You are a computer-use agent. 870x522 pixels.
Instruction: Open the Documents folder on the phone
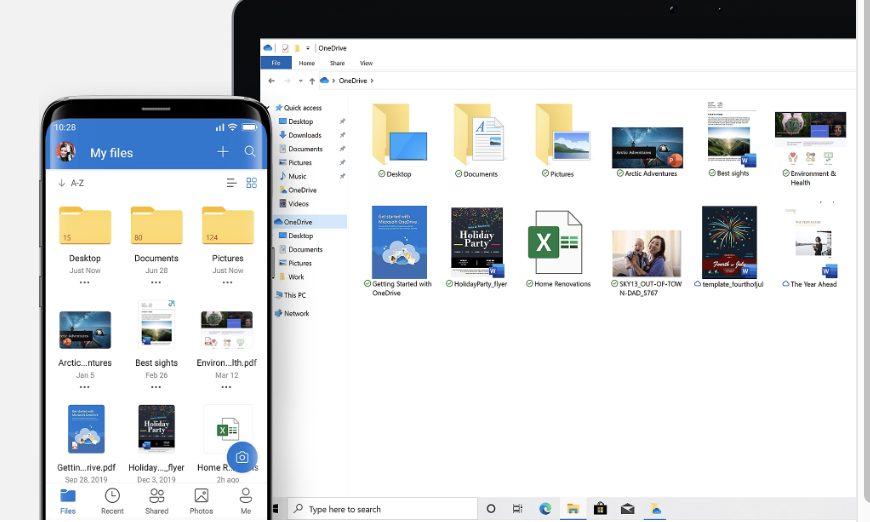(156, 225)
